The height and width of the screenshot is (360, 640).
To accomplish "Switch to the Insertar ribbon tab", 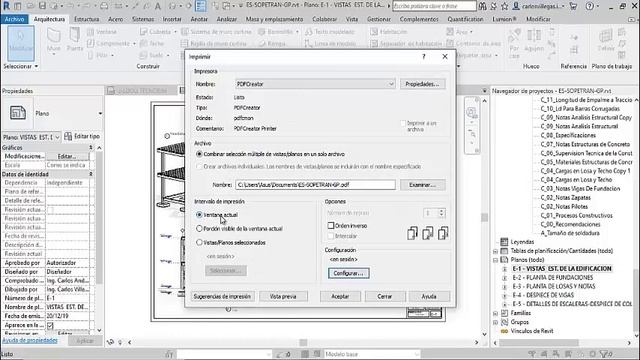I will [172, 19].
